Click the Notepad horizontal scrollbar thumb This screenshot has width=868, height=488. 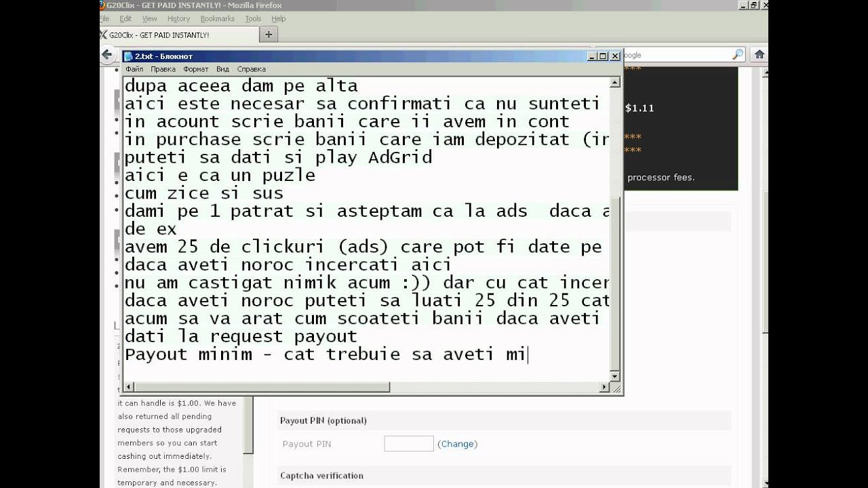(x=262, y=387)
